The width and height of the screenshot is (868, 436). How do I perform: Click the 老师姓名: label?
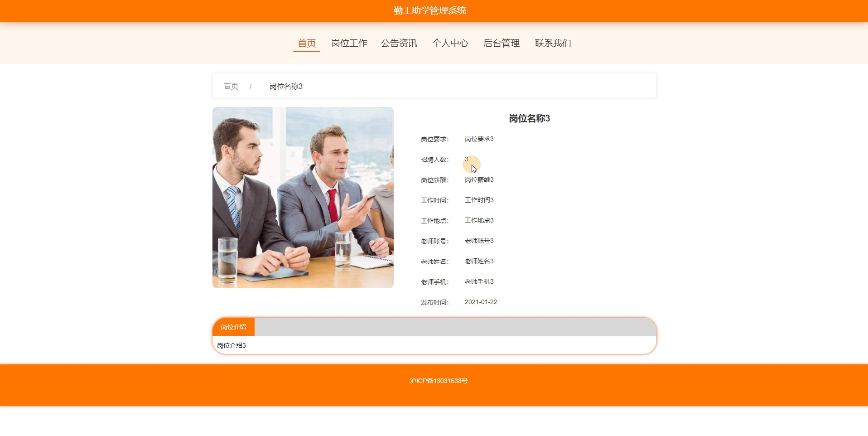(x=434, y=262)
